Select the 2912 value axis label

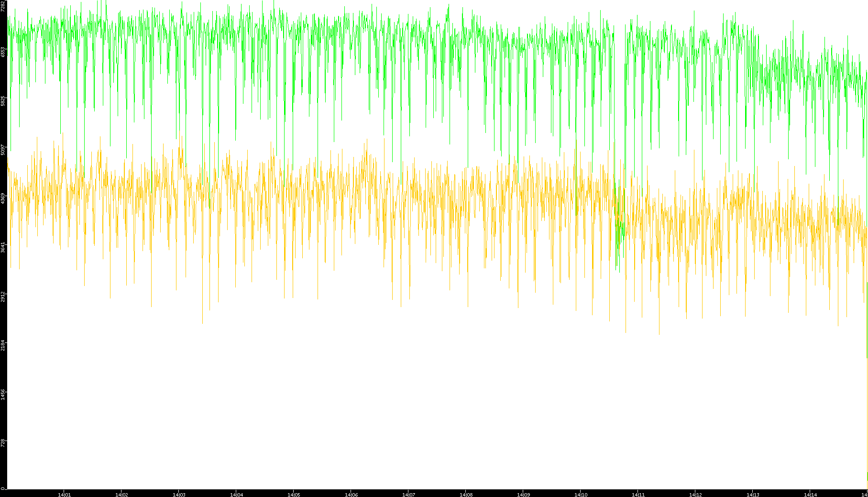[3, 296]
